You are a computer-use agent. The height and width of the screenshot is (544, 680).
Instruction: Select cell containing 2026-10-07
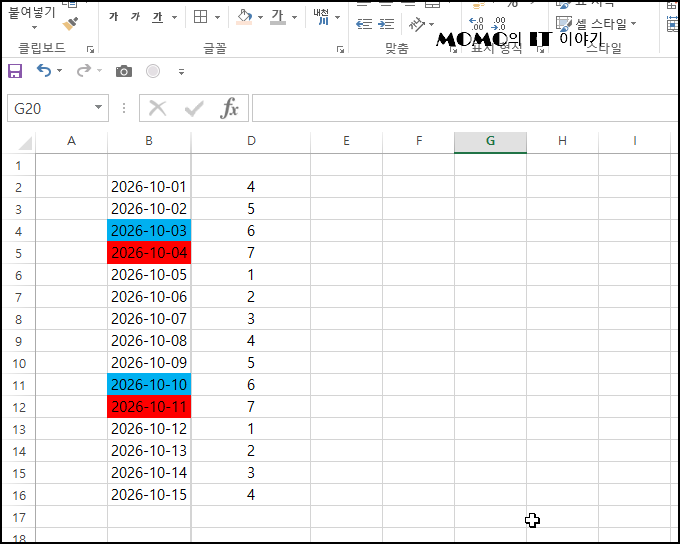point(149,319)
